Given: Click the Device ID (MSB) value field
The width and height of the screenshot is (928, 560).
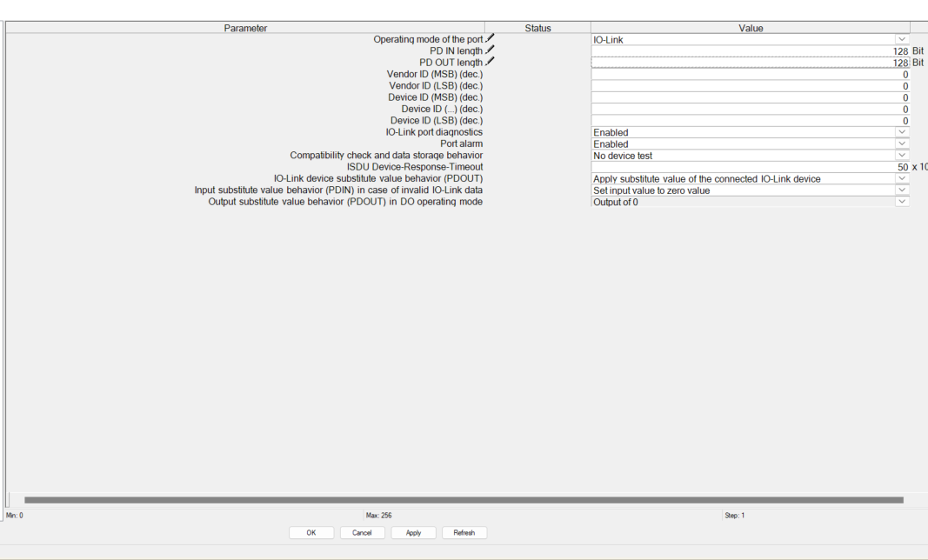Looking at the screenshot, I should click(751, 97).
